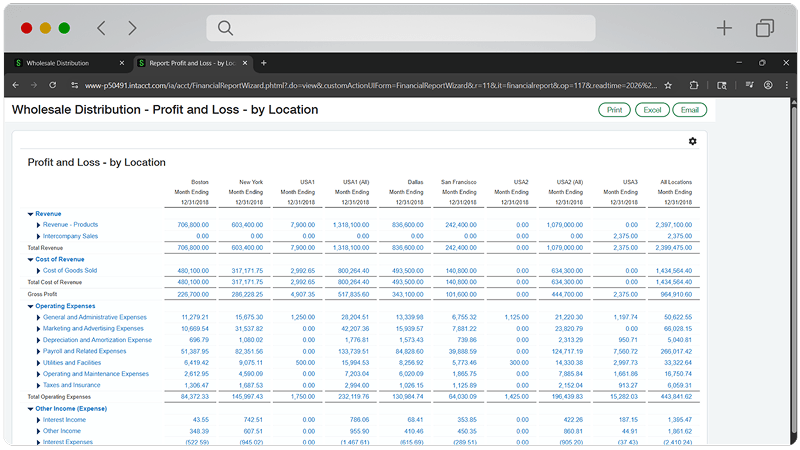Expand the Revenue - Products row
This screenshot has width=800, height=450.
[38, 224]
